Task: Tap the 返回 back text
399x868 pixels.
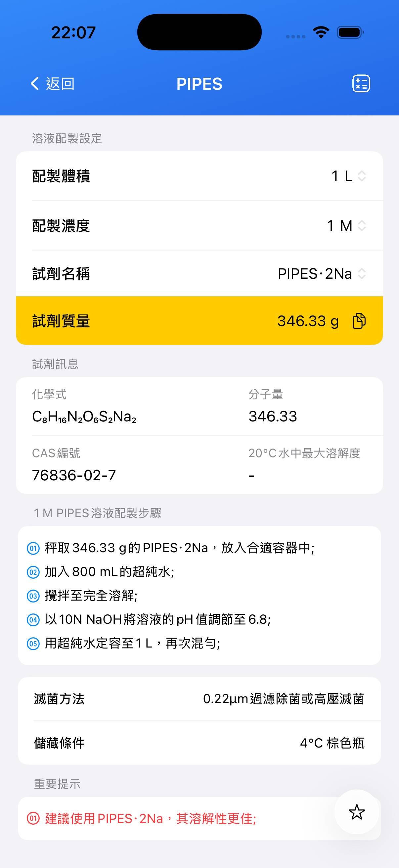Action: click(60, 83)
